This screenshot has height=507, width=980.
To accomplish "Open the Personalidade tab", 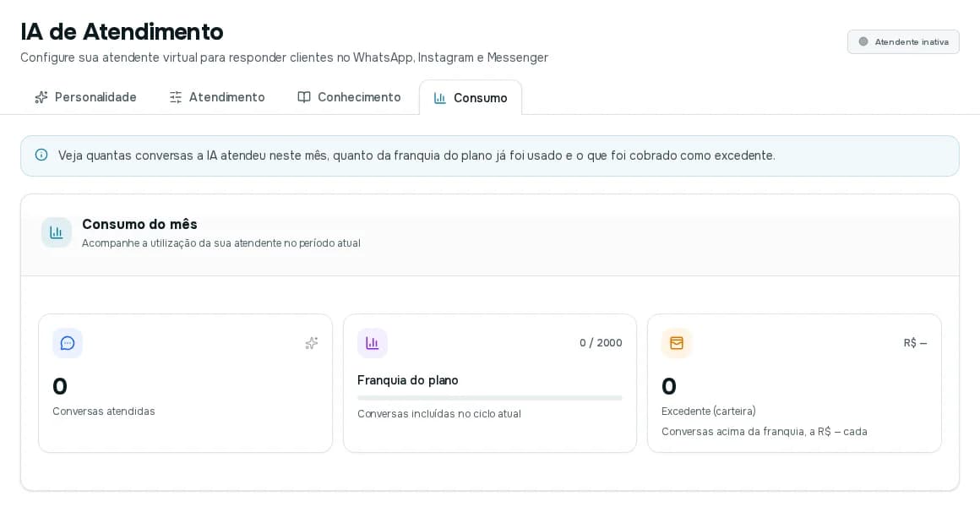I will [x=85, y=97].
